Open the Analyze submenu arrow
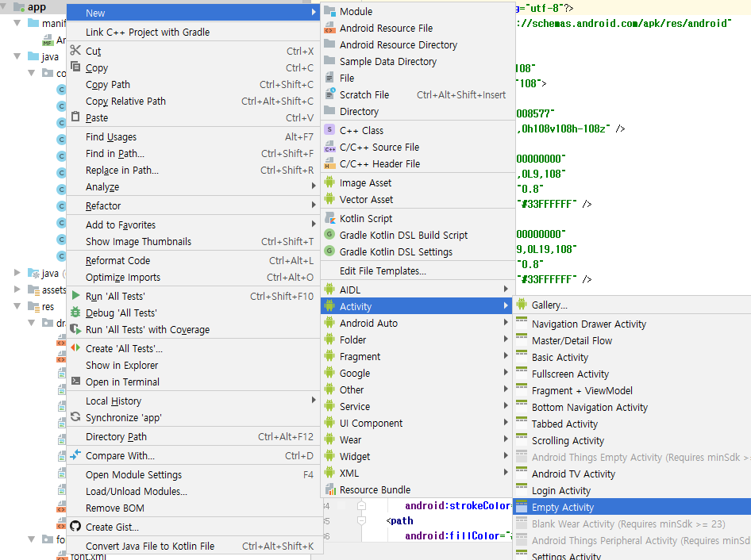751x560 pixels. coord(314,186)
